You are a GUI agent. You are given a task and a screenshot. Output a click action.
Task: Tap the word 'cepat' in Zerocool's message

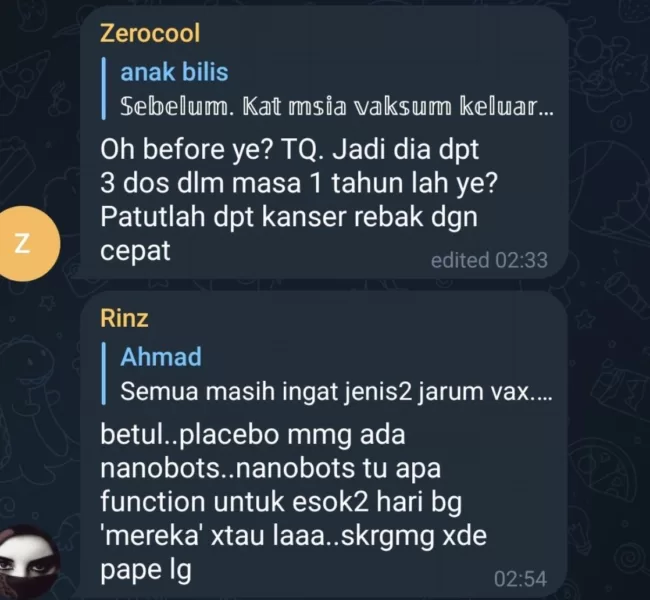coord(135,251)
